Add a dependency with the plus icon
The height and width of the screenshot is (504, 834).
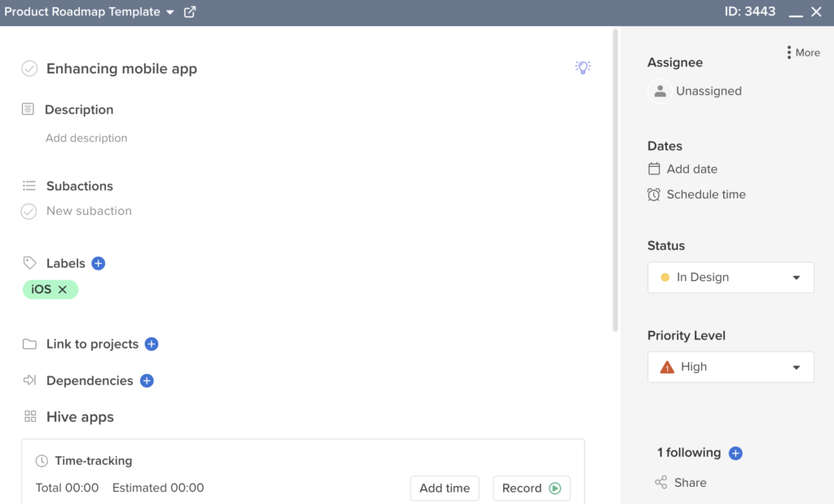pyautogui.click(x=147, y=381)
